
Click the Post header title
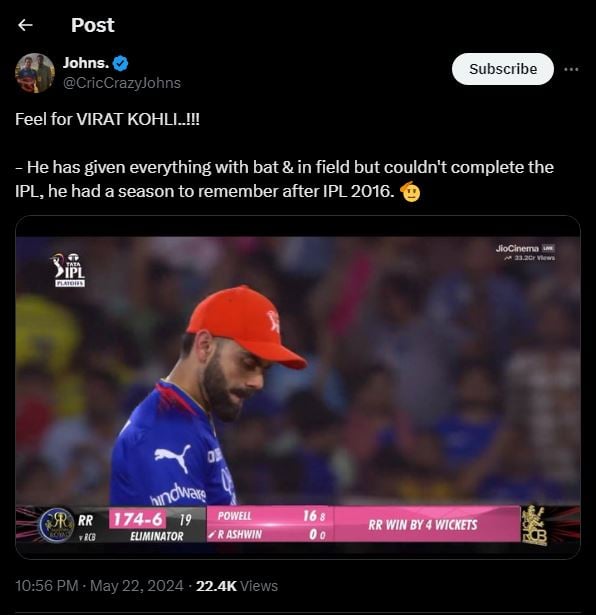pos(93,25)
